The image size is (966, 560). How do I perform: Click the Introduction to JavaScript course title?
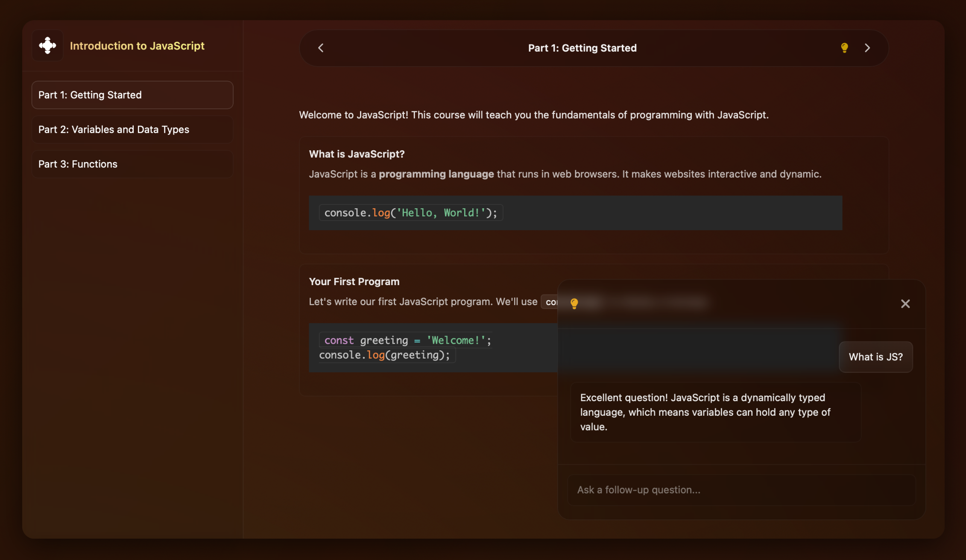(137, 46)
